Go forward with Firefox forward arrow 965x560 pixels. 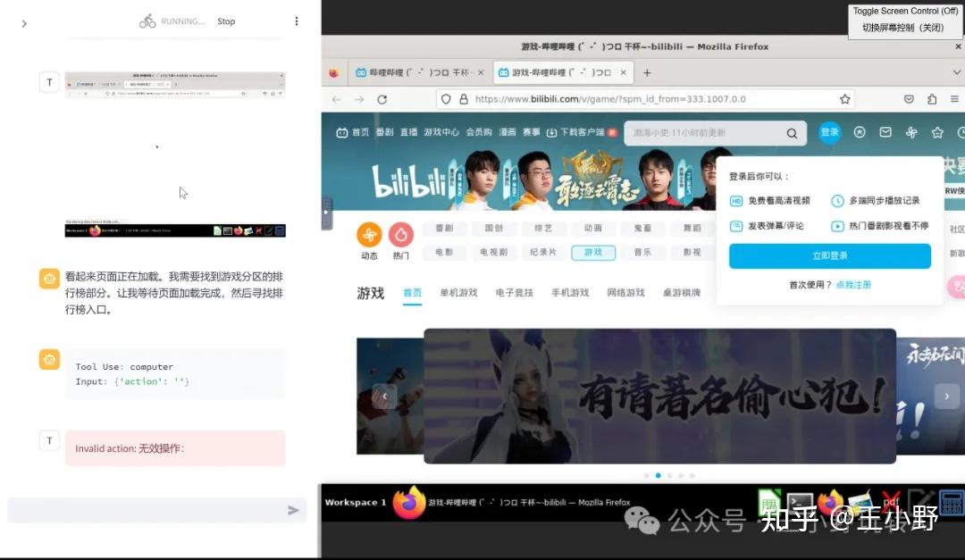click(359, 99)
